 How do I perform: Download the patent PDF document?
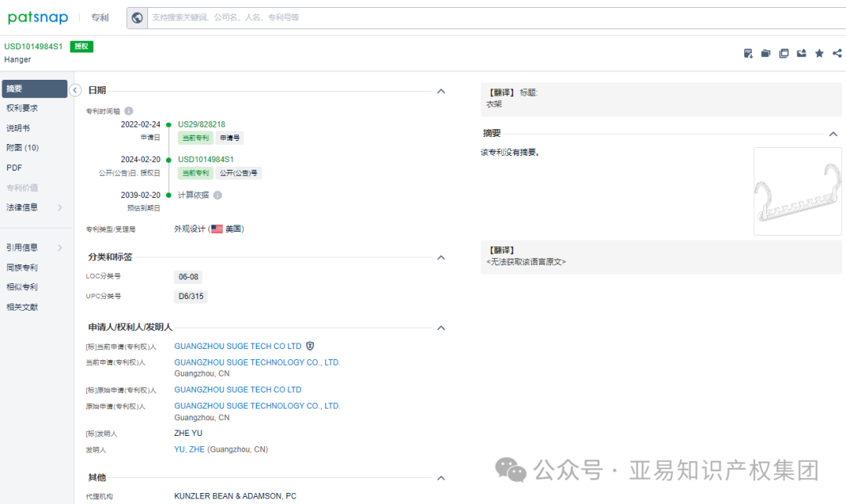pyautogui.click(x=747, y=53)
